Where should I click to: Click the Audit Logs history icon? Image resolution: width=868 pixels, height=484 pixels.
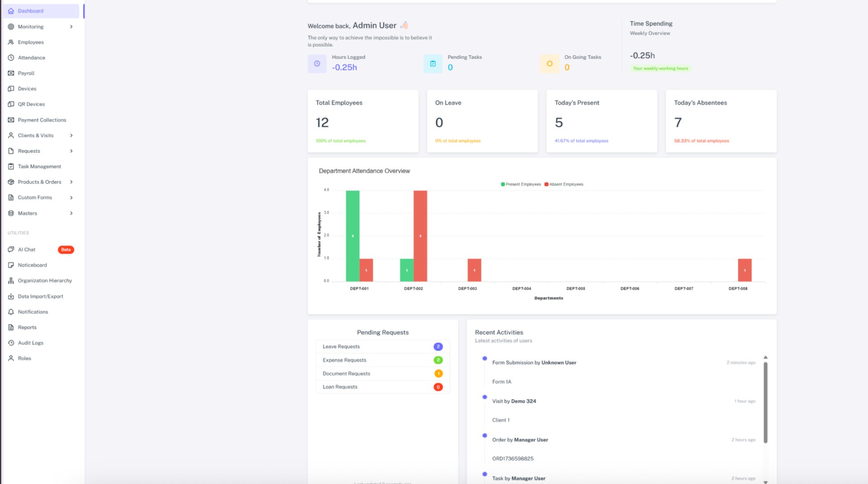(x=11, y=343)
